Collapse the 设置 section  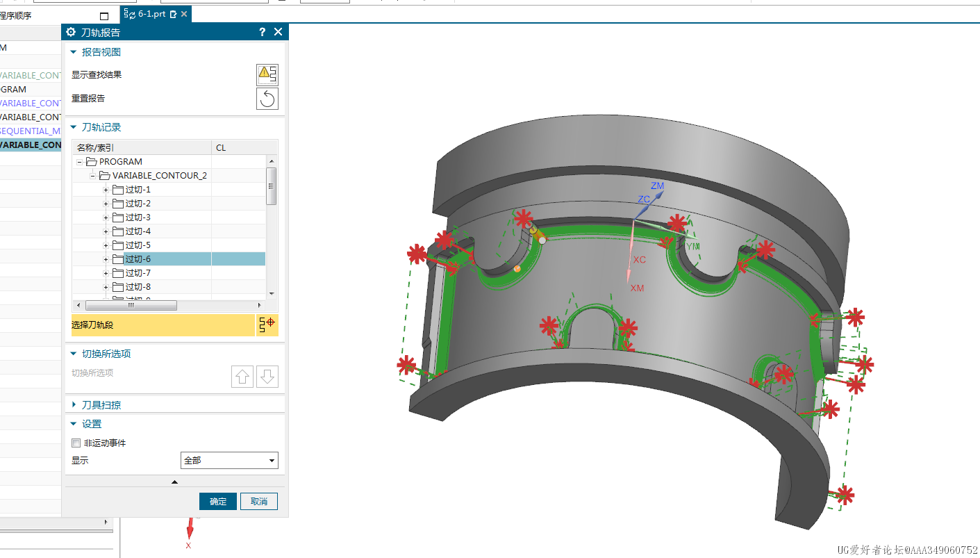(74, 424)
